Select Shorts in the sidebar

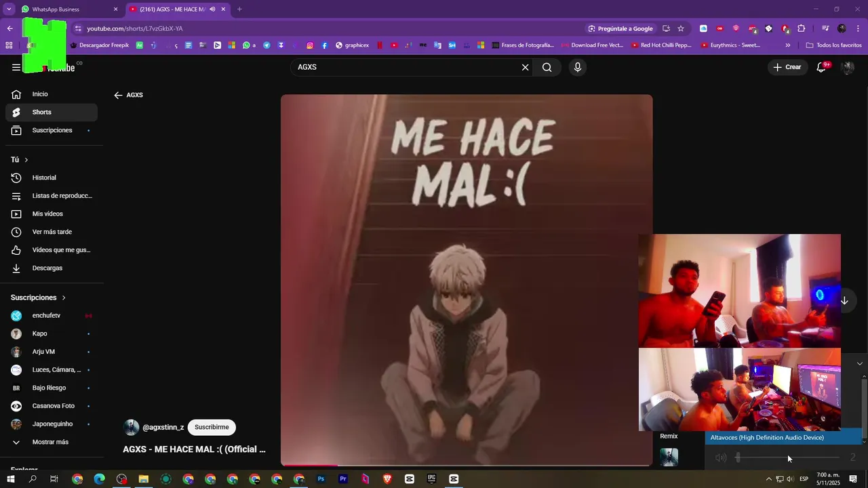pos(52,113)
